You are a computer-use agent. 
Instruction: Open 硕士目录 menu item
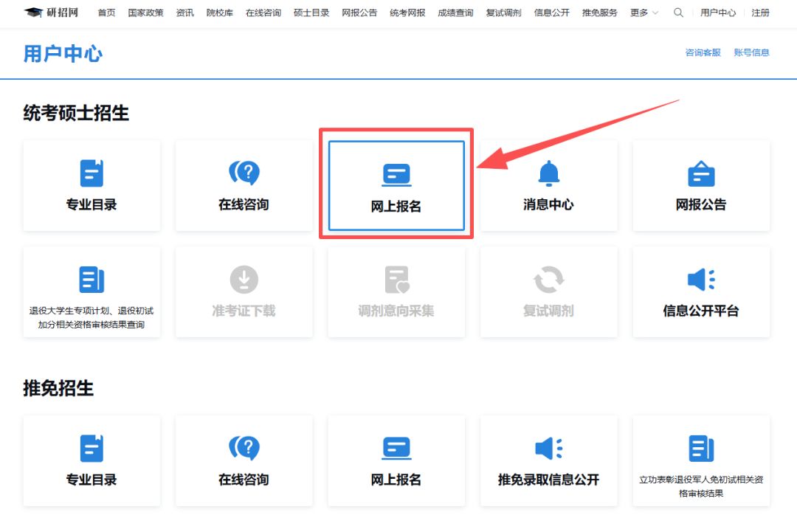tap(311, 13)
